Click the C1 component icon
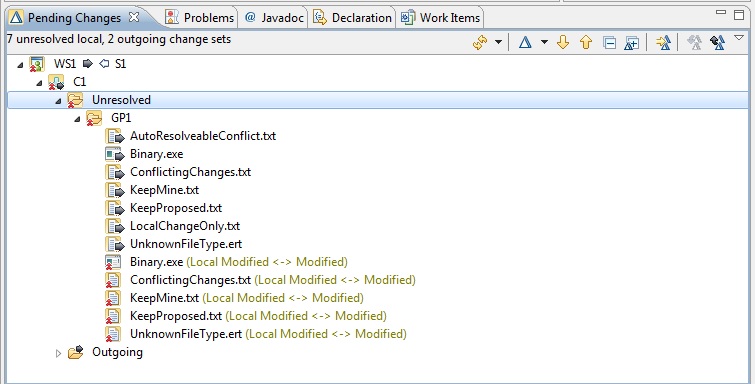Screen dimensions: 755x384 (56, 82)
